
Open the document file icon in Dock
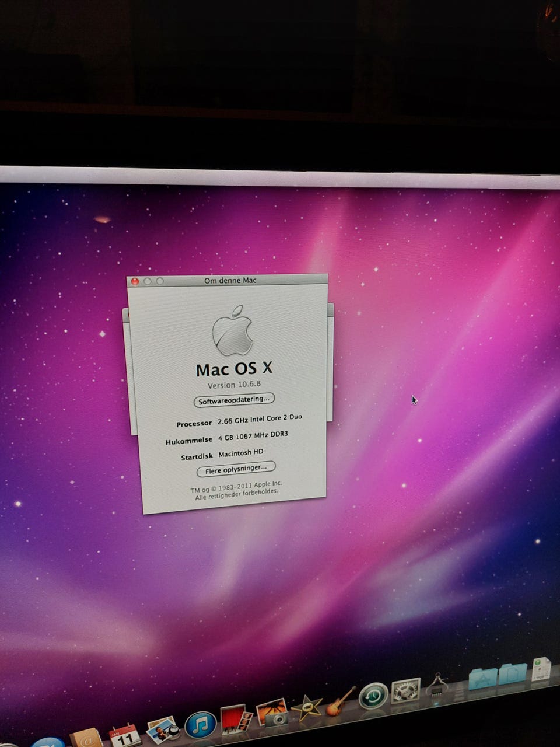[x=541, y=669]
